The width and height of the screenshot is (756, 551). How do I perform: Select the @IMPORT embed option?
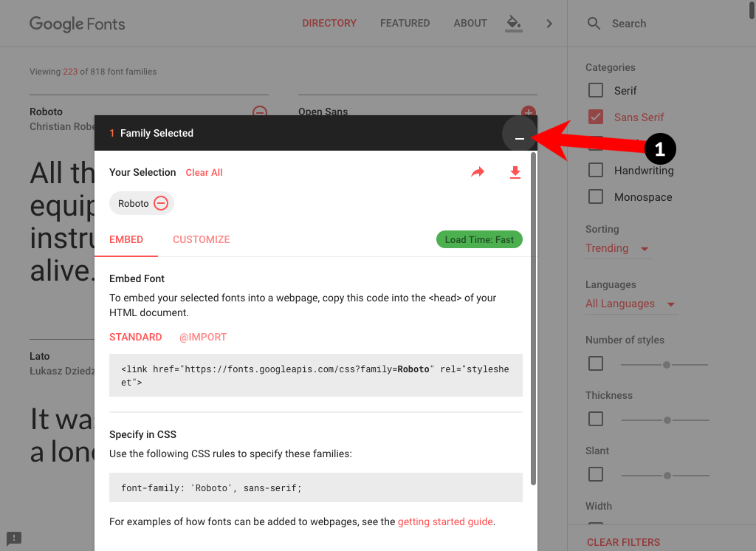point(203,338)
